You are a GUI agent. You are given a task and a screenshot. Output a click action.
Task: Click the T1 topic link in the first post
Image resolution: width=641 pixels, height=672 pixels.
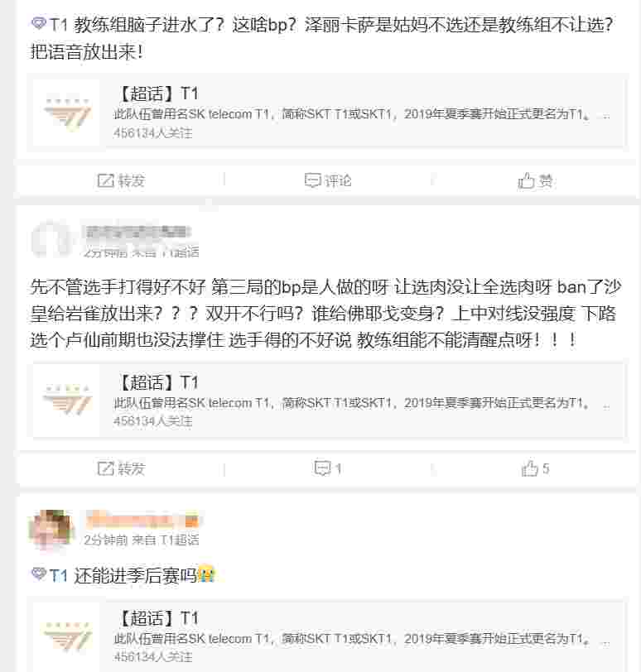59,25
